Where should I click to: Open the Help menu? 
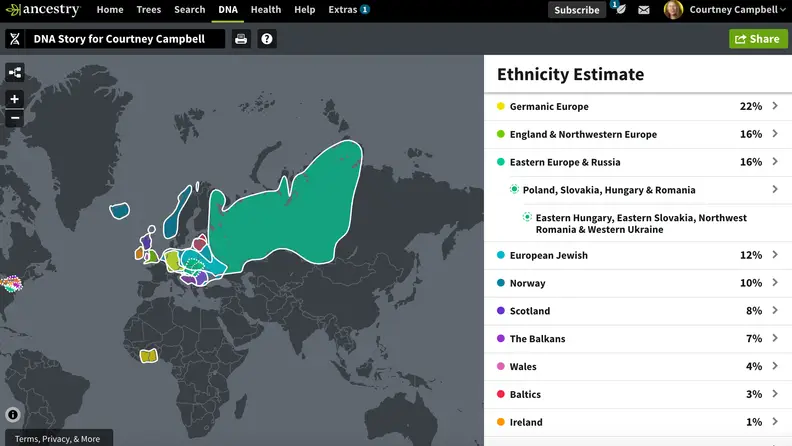tap(305, 10)
